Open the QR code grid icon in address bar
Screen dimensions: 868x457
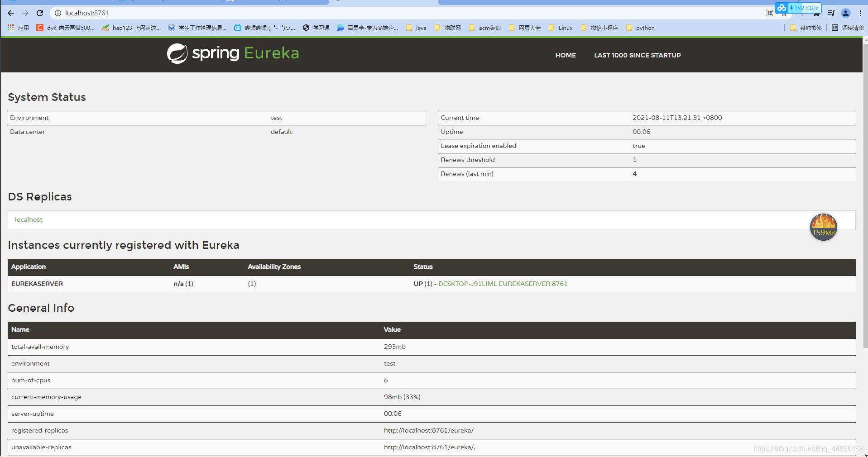pos(770,13)
